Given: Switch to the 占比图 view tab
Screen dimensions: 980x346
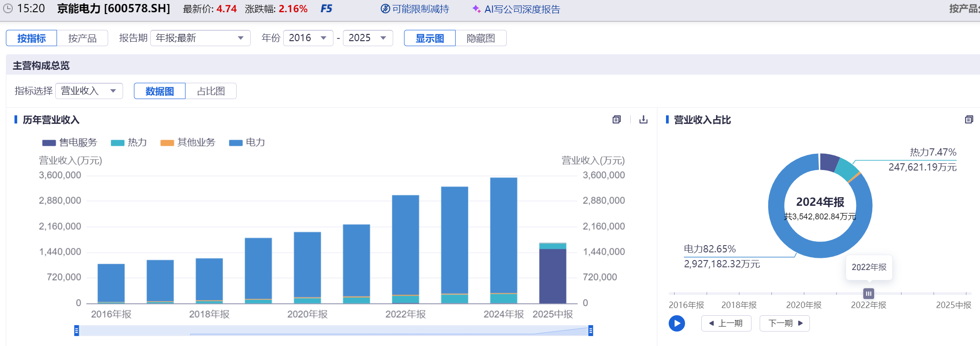Looking at the screenshot, I should pyautogui.click(x=211, y=91).
